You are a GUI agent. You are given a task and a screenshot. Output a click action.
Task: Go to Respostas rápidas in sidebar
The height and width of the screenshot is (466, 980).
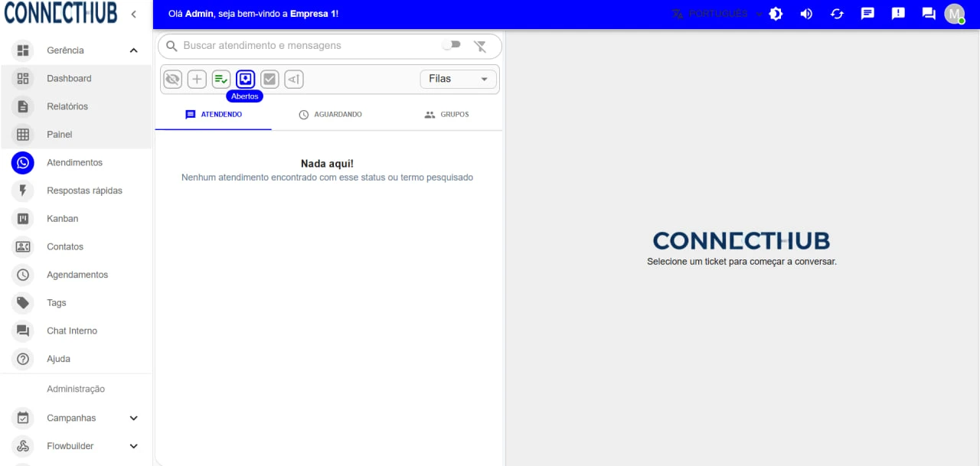[x=84, y=191]
